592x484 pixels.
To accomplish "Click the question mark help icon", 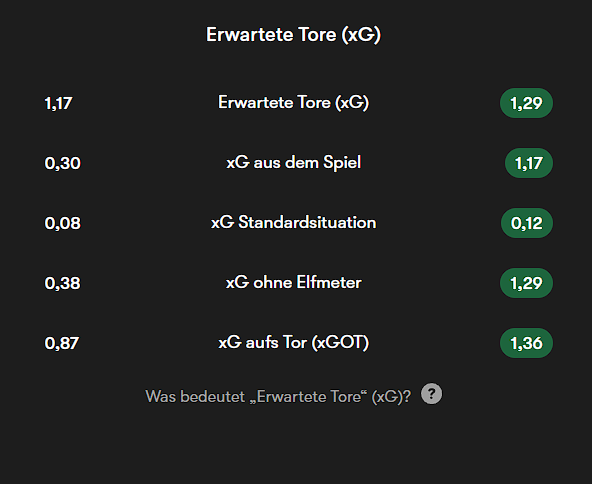I will pos(431,394).
